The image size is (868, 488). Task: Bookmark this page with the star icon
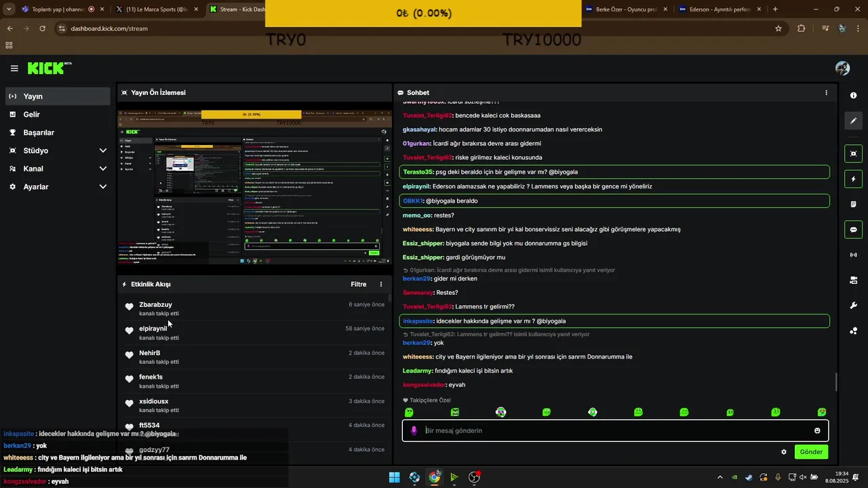point(778,28)
